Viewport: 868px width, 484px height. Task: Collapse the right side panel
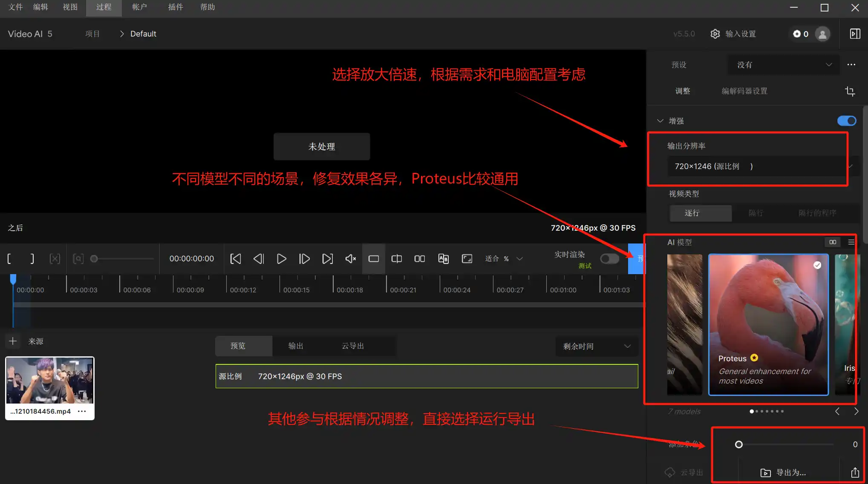click(855, 34)
